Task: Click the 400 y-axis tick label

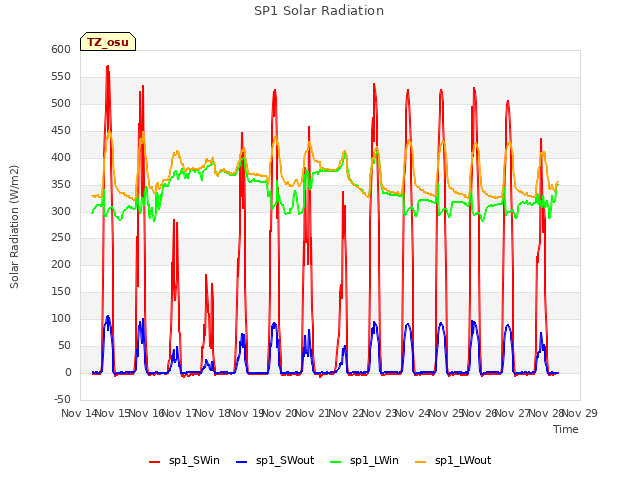Action: click(61, 157)
